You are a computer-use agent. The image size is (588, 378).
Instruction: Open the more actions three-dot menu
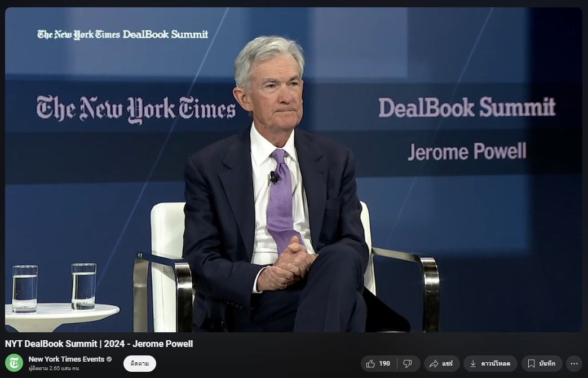click(x=574, y=363)
